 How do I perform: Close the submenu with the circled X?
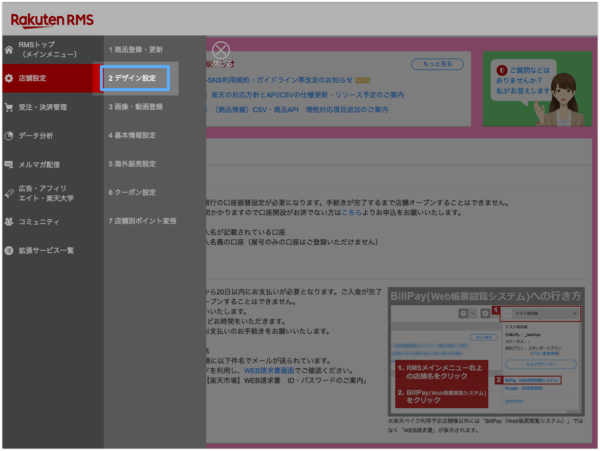pos(221,50)
